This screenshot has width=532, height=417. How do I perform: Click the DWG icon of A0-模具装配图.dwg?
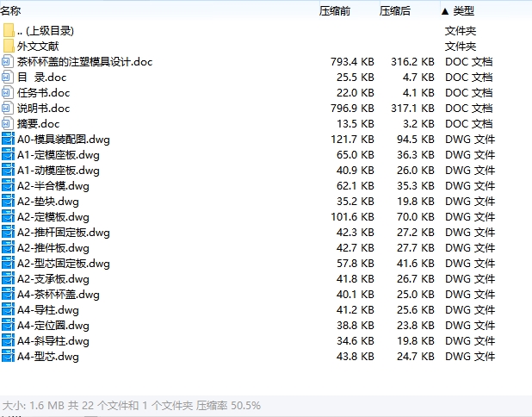tap(8, 140)
